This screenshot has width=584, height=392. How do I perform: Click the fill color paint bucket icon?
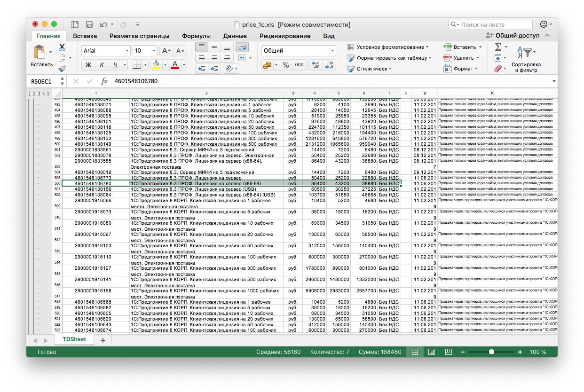coord(156,65)
